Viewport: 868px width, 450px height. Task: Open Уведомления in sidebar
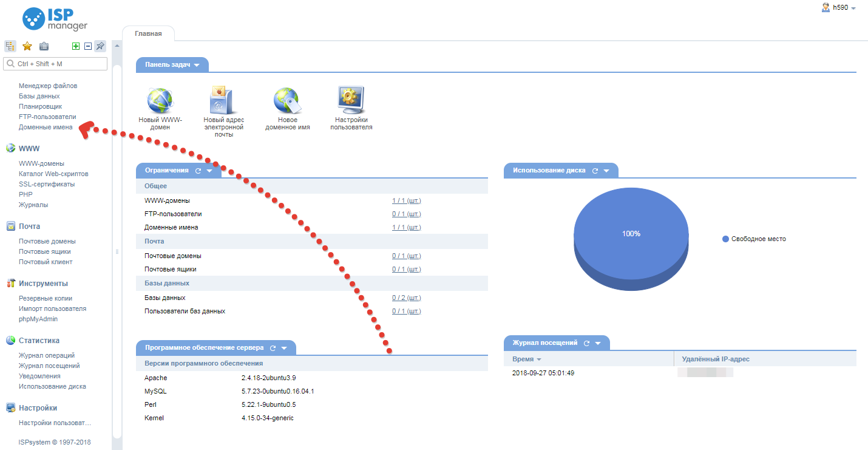tap(39, 376)
